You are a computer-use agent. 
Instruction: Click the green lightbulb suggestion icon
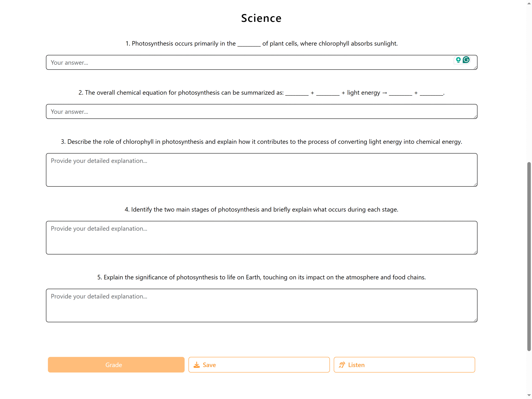pos(458,60)
